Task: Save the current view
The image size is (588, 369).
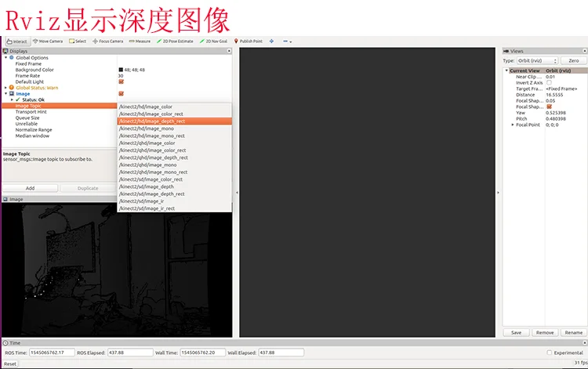Action: (x=517, y=333)
